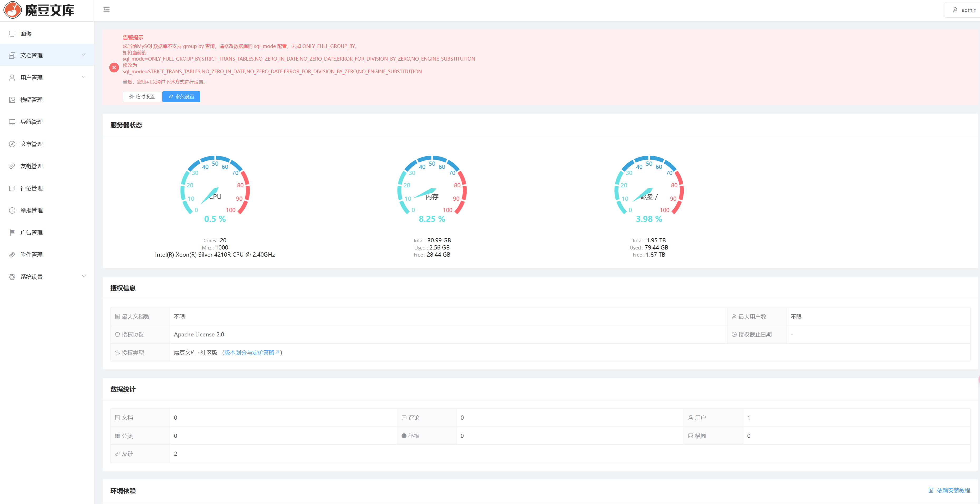
Task: Click the 附件管理 paperclip icon
Action: pos(12,255)
